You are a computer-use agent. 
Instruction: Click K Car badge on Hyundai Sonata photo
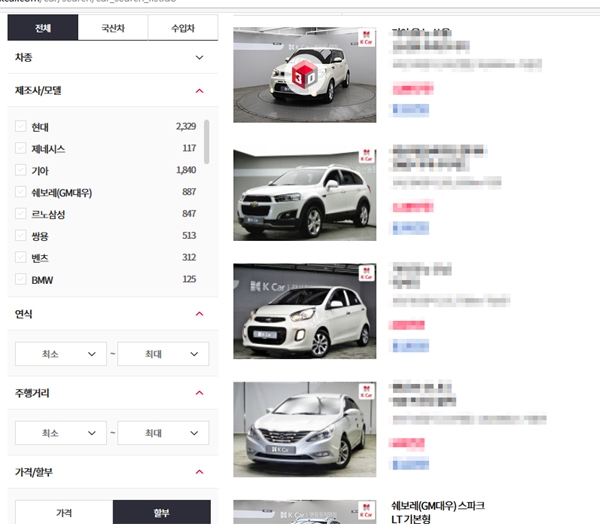point(366,391)
